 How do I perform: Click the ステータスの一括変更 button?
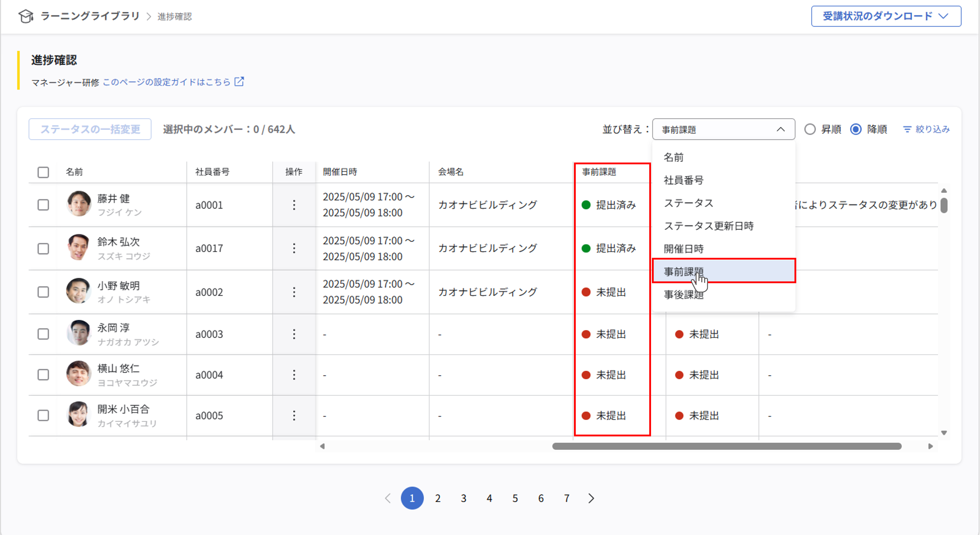(x=90, y=130)
